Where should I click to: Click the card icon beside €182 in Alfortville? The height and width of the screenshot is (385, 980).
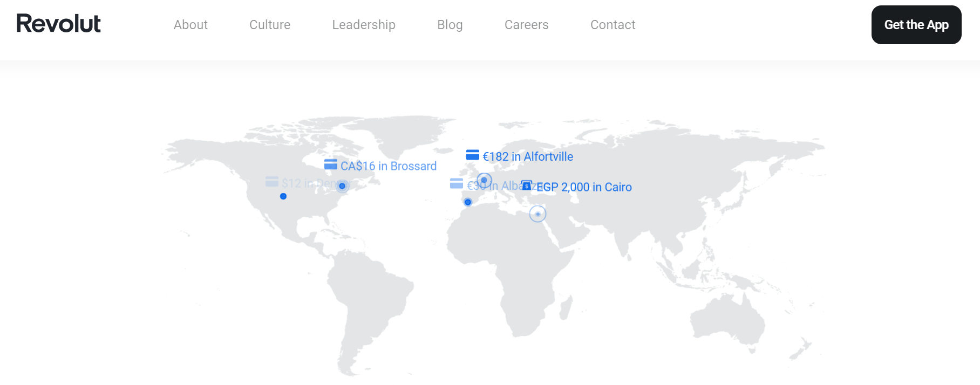click(472, 155)
